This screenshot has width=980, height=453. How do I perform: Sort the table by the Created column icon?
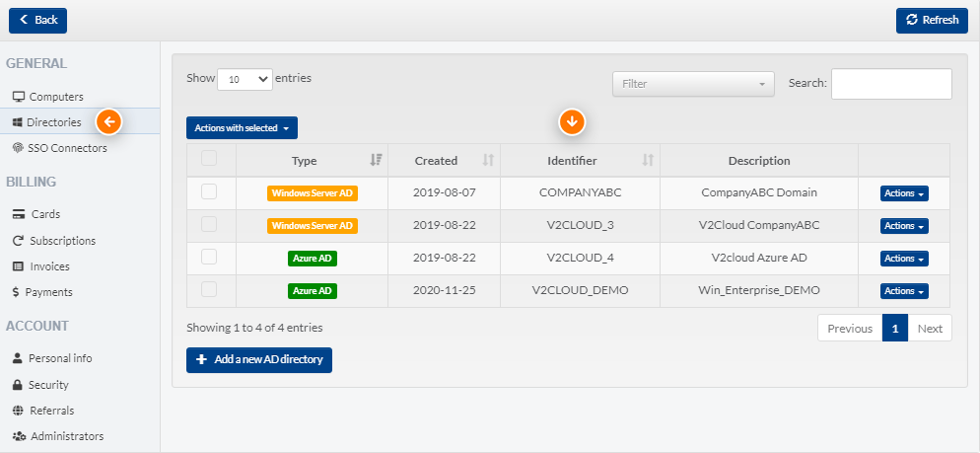[x=488, y=160]
